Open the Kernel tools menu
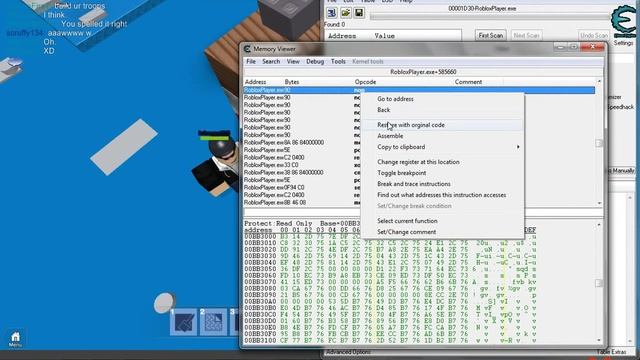 click(368, 62)
